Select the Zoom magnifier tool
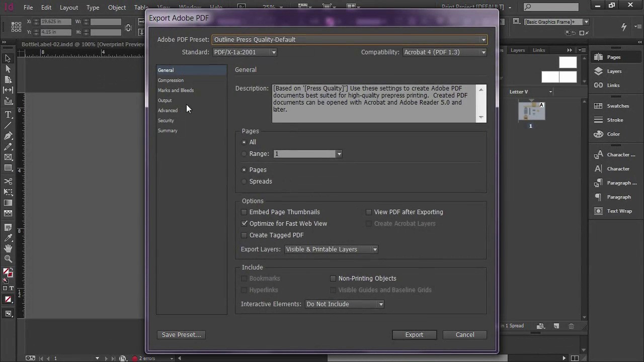Image resolution: width=644 pixels, height=362 pixels. (8, 259)
